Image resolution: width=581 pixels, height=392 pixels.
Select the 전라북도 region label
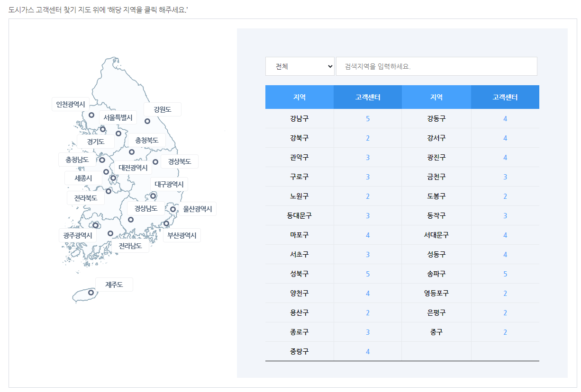pyautogui.click(x=85, y=198)
